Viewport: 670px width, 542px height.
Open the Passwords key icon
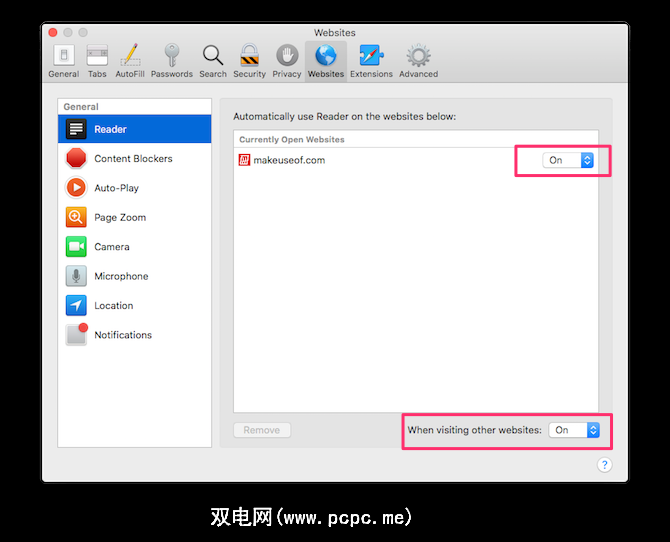click(x=172, y=56)
